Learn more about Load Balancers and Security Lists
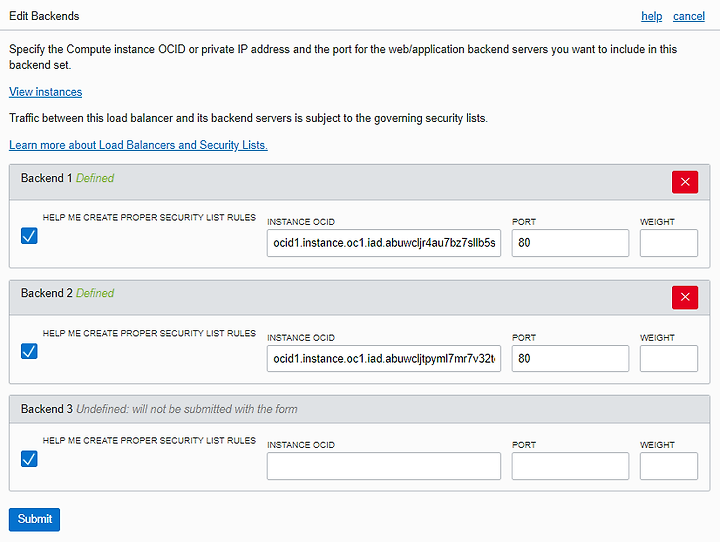Image resolution: width=720 pixels, height=542 pixels. coord(138,145)
